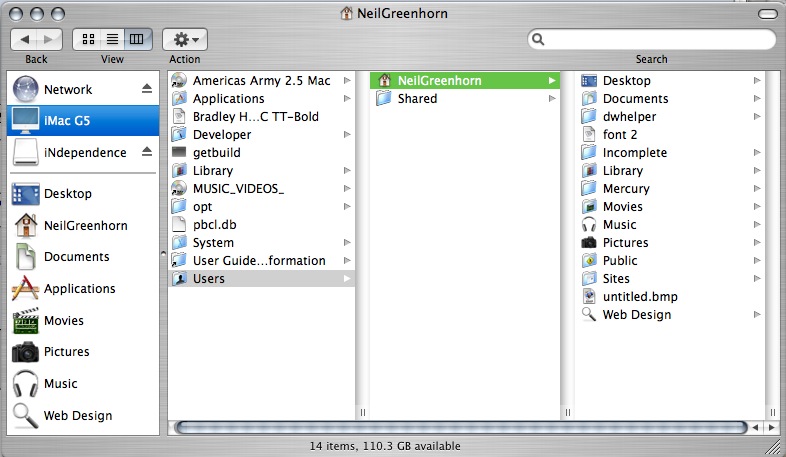Click the scroll left arrow

pyautogui.click(x=756, y=427)
